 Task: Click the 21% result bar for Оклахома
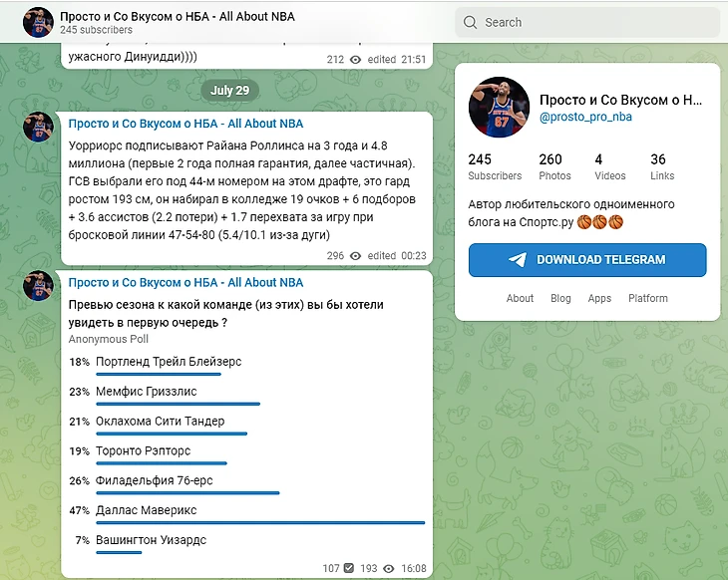172,434
